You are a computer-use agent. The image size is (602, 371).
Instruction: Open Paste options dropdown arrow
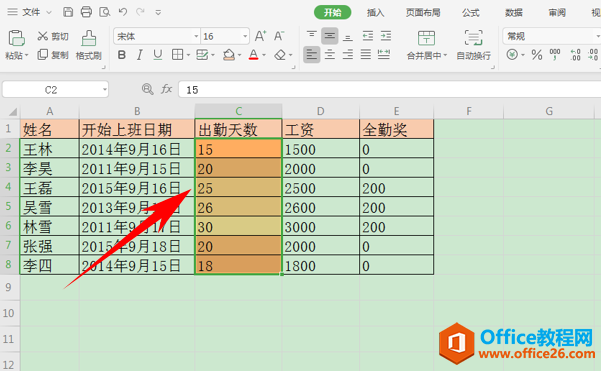click(x=26, y=55)
